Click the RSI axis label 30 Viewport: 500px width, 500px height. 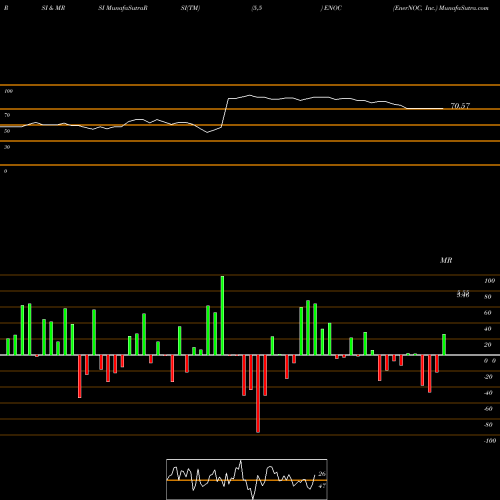pyautogui.click(x=7, y=147)
